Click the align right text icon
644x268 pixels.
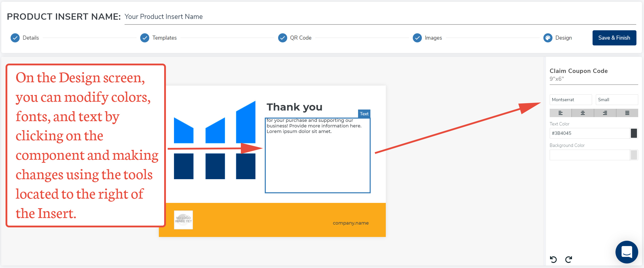pyautogui.click(x=605, y=113)
